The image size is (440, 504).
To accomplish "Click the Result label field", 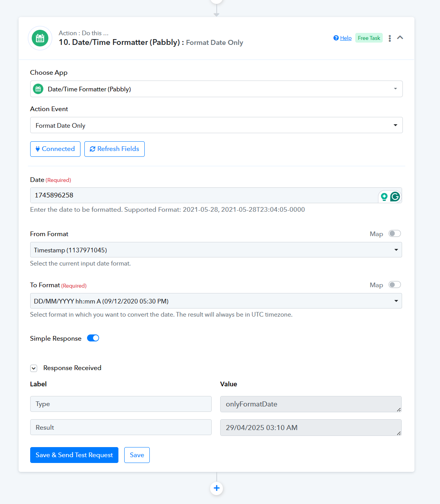I will [121, 427].
